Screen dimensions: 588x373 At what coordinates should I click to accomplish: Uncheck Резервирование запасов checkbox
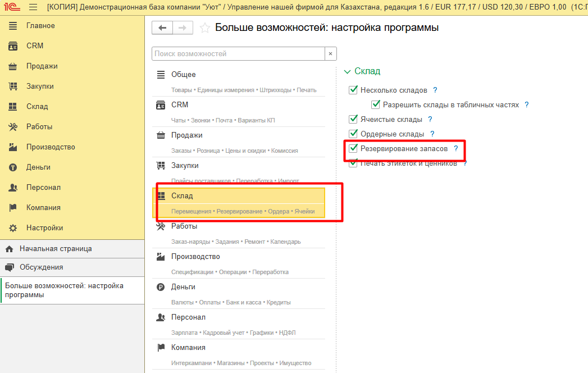353,149
